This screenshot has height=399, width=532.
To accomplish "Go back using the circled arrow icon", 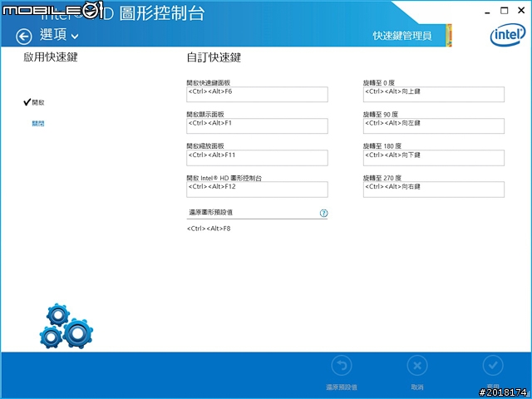I will click(x=24, y=37).
